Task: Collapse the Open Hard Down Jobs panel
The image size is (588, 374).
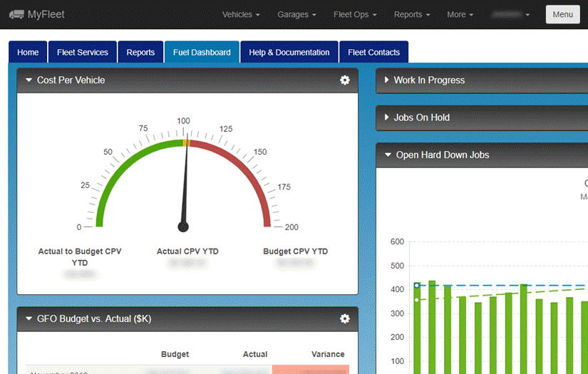Action: (388, 155)
